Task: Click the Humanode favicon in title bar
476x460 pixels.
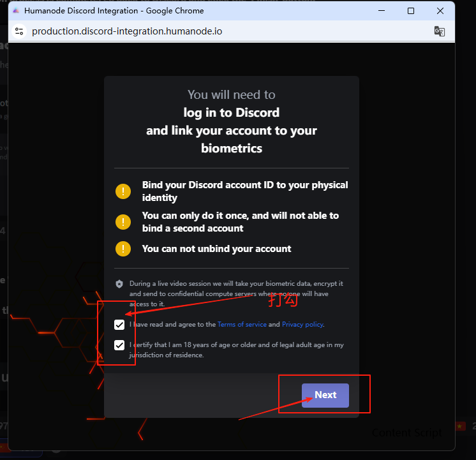Action: pos(16,11)
